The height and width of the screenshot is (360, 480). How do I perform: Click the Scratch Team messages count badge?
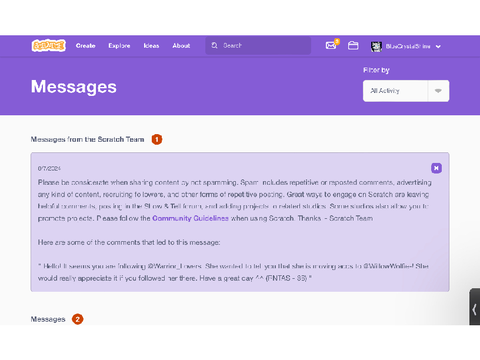click(x=157, y=139)
